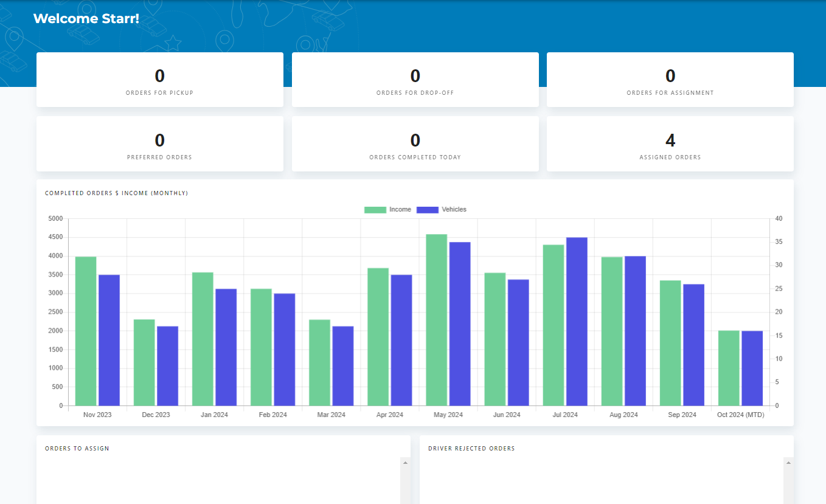This screenshot has height=504, width=826.
Task: Click the 'Oct 2024 (MTD)' axis label
Action: tap(740, 415)
